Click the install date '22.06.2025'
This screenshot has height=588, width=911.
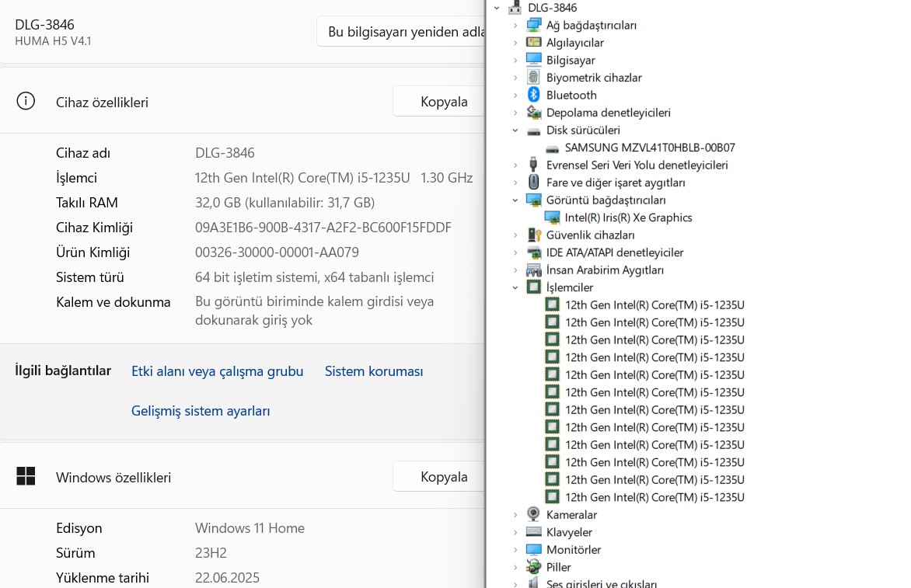[227, 578]
